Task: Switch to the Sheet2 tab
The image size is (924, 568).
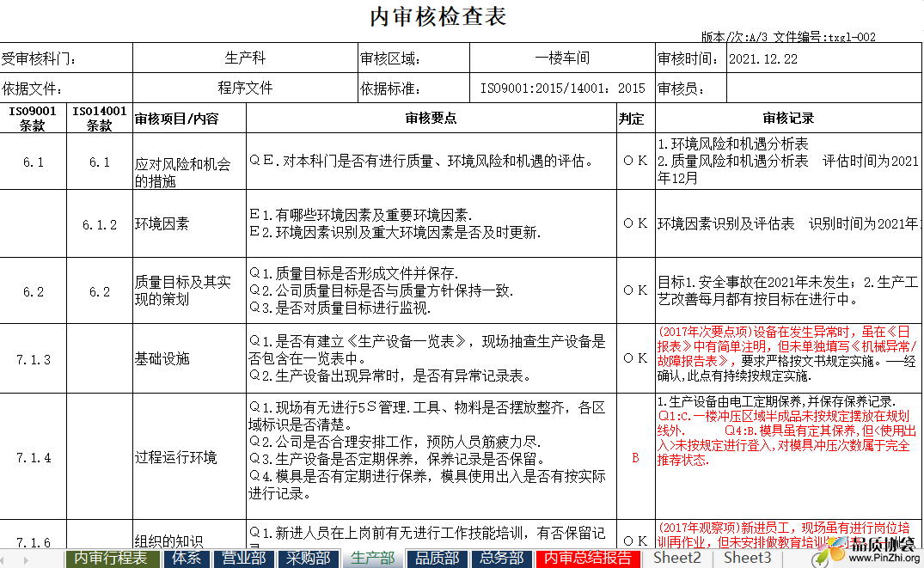Action: [676, 558]
